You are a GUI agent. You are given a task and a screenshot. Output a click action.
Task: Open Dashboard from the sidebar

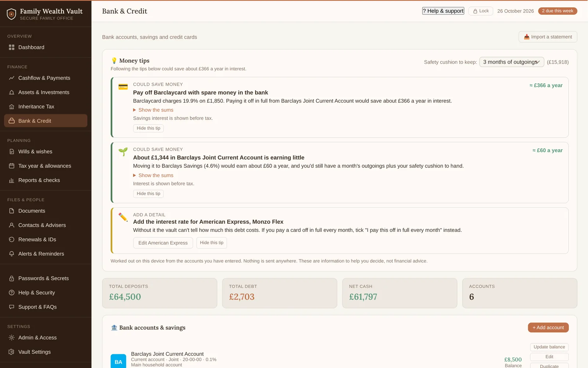pyautogui.click(x=46, y=47)
